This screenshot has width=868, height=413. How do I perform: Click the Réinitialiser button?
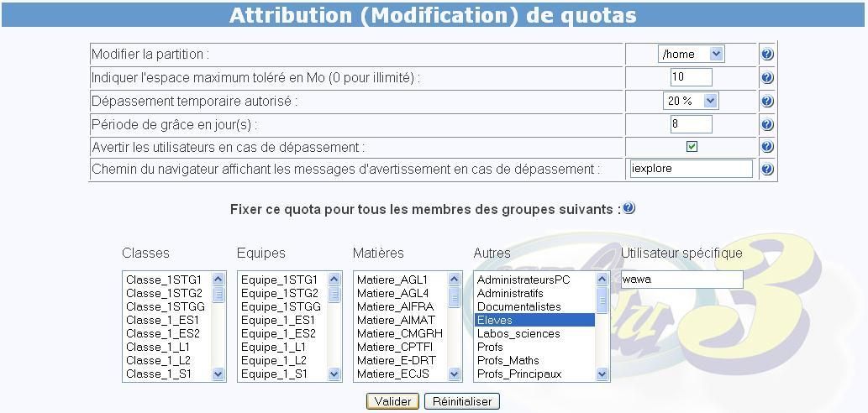(462, 401)
